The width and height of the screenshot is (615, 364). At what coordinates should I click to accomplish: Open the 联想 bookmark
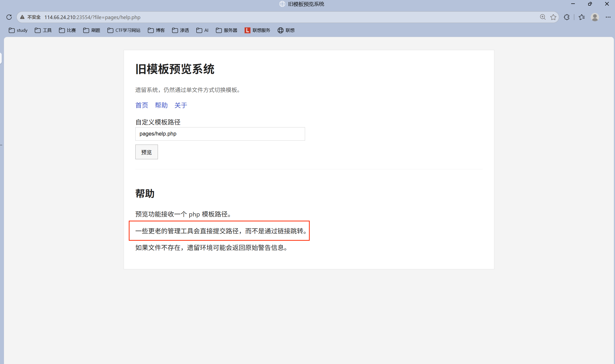(286, 30)
